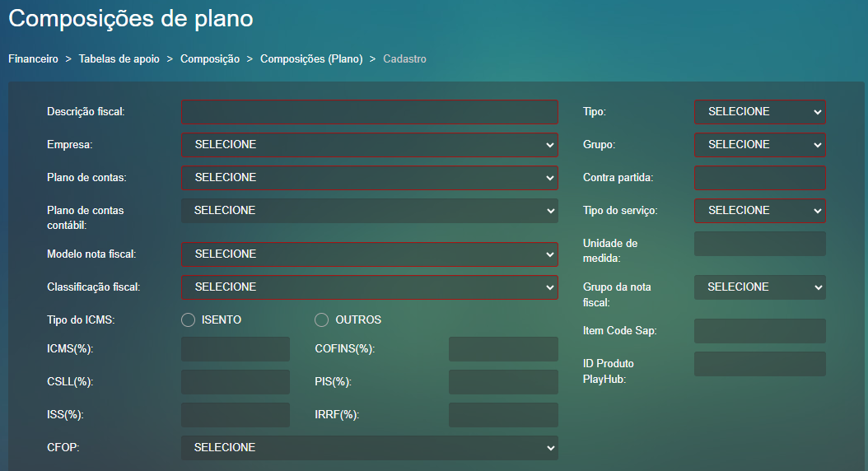The image size is (868, 471).
Task: Open the Tipo dropdown
Action: click(759, 112)
